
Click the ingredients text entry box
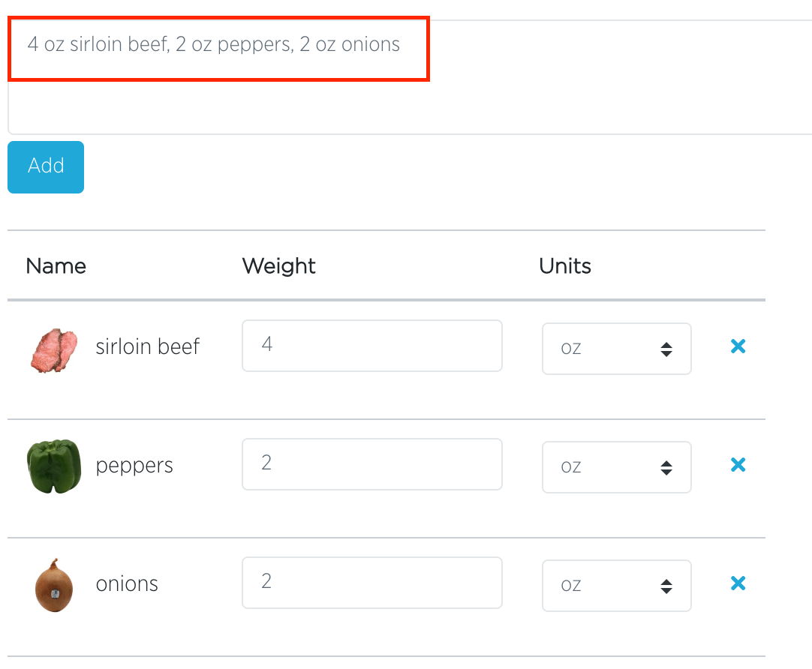pos(405,75)
